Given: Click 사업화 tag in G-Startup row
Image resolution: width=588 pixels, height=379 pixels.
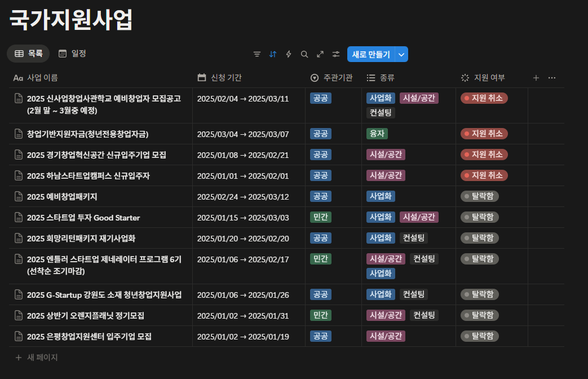Looking at the screenshot, I should [x=381, y=294].
